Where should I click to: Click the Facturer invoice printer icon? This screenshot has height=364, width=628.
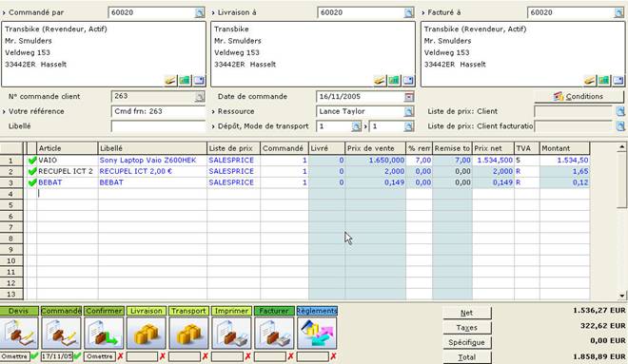274,334
